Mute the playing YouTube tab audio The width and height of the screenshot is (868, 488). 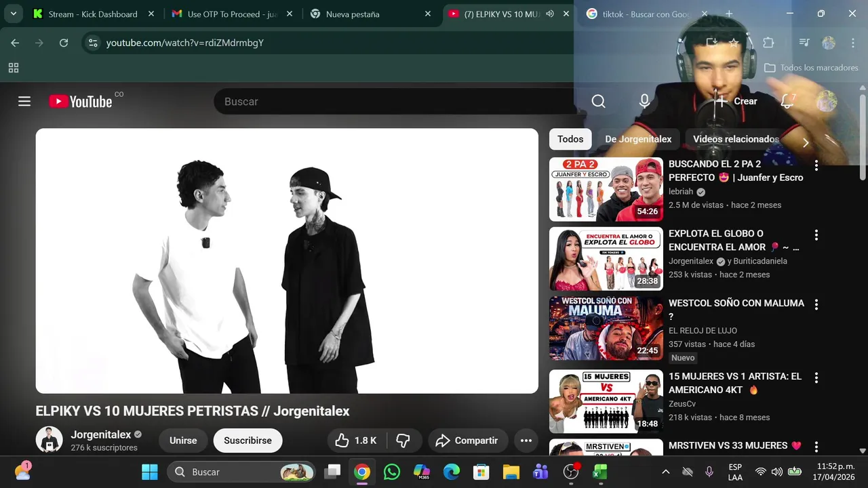tap(550, 14)
